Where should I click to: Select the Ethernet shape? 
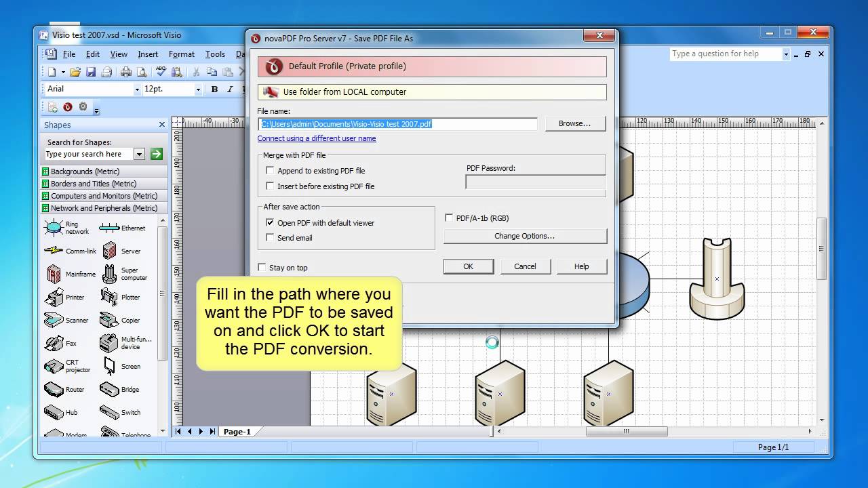coord(123,228)
